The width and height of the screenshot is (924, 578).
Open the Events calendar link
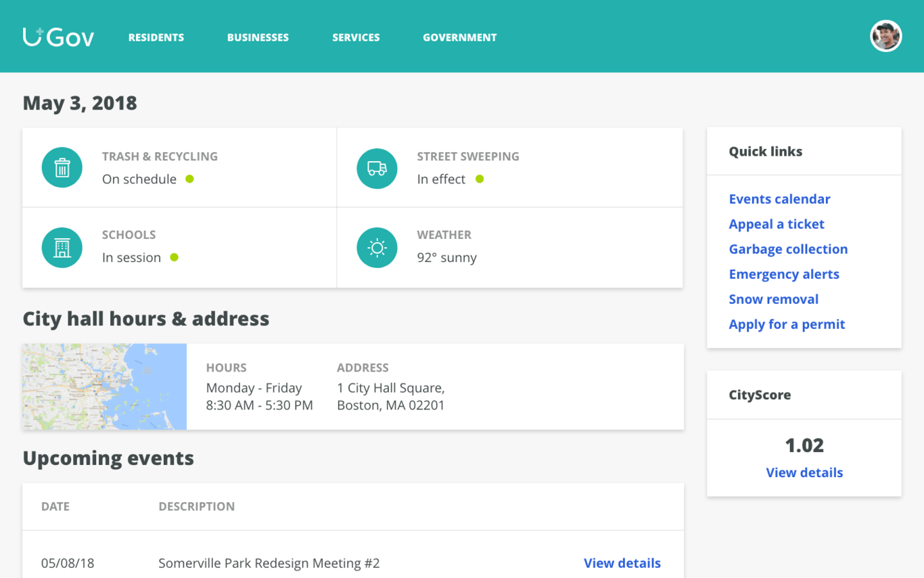pos(779,199)
